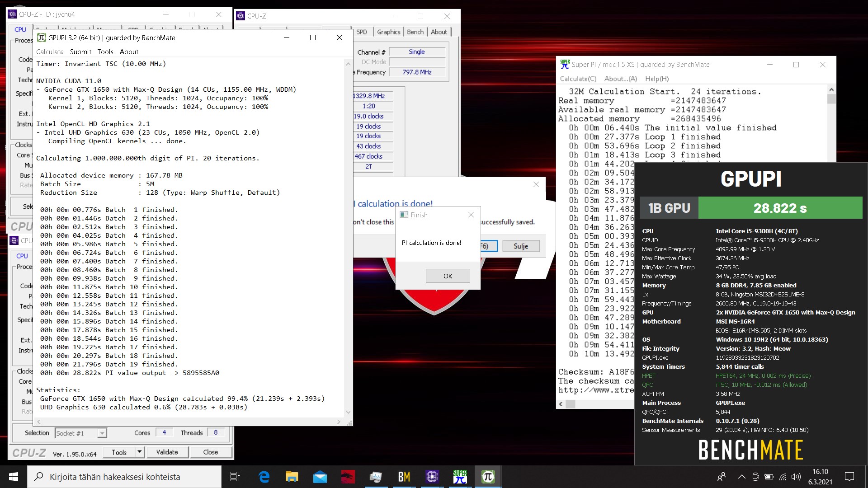
Task: Click GPUPI vertical scrollbar down arrow
Action: click(x=348, y=412)
